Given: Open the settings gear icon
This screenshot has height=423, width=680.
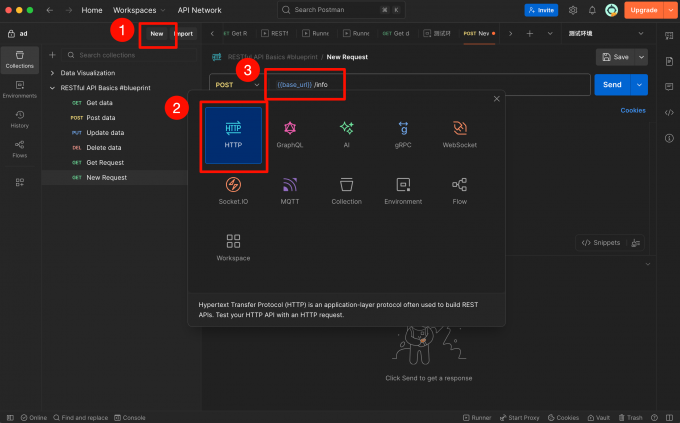Looking at the screenshot, I should 573,10.
